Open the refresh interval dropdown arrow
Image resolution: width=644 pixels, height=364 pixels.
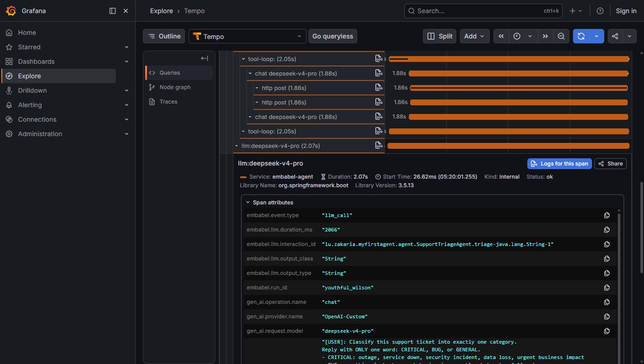click(x=597, y=36)
